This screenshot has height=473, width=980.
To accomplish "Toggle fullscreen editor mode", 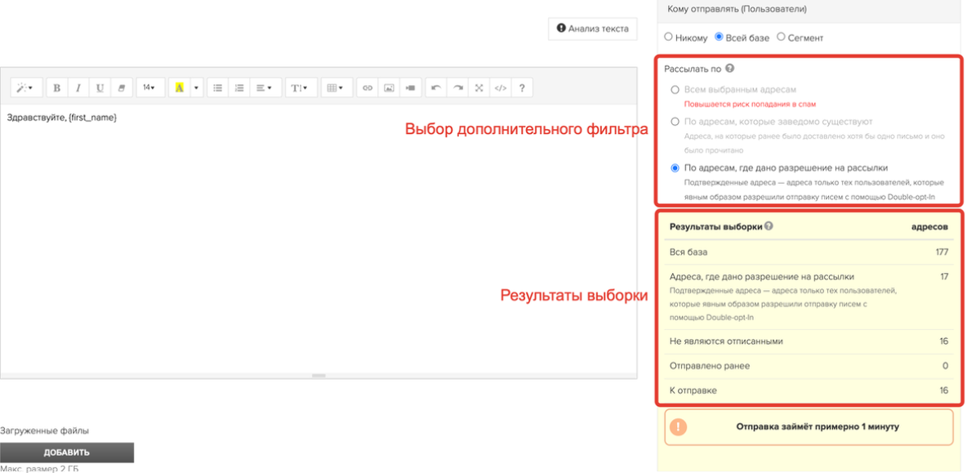I will coord(479,88).
